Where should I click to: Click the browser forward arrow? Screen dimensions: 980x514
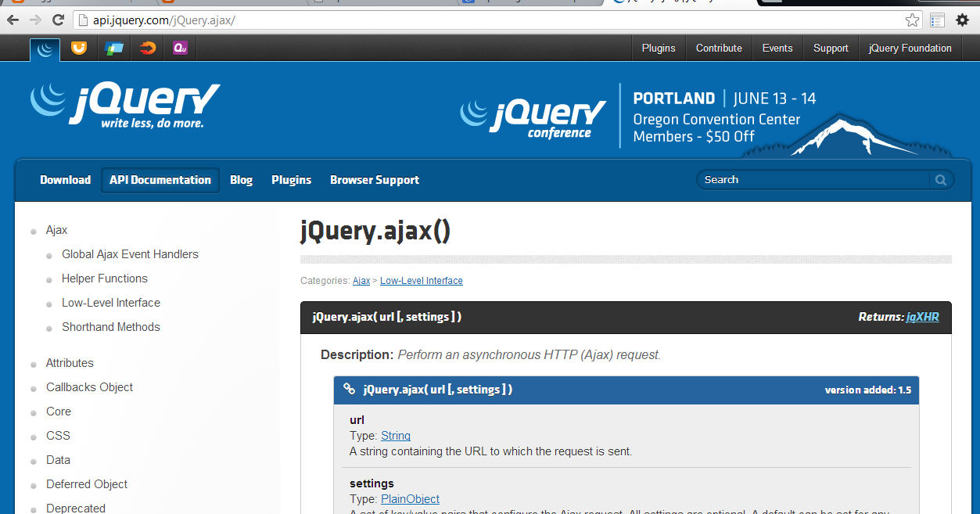[x=35, y=20]
